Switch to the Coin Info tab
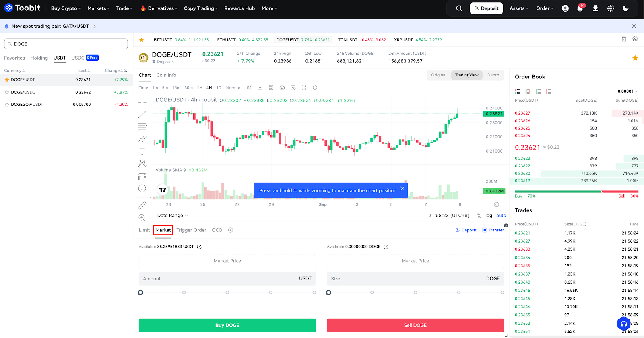This screenshot has width=644, height=338. [x=166, y=75]
